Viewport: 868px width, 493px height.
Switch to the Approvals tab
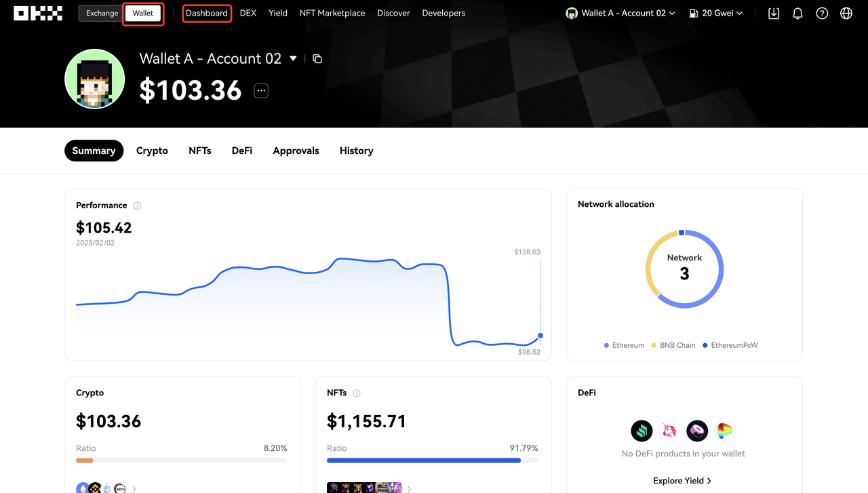(x=296, y=151)
